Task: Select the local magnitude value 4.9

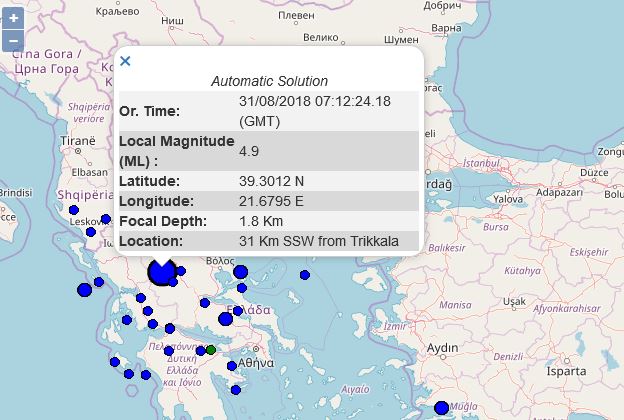Action: coord(249,151)
